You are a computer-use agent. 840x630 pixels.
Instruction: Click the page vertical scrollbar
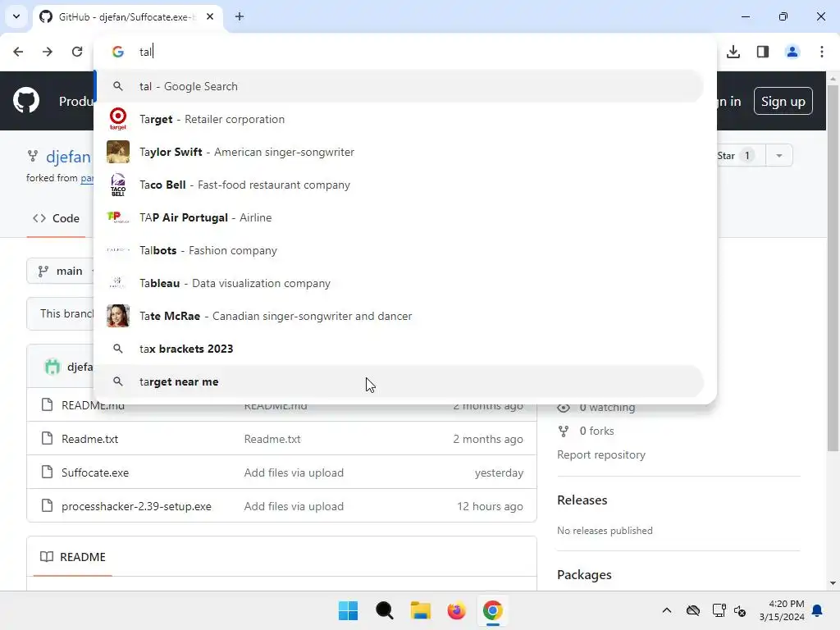[833, 268]
